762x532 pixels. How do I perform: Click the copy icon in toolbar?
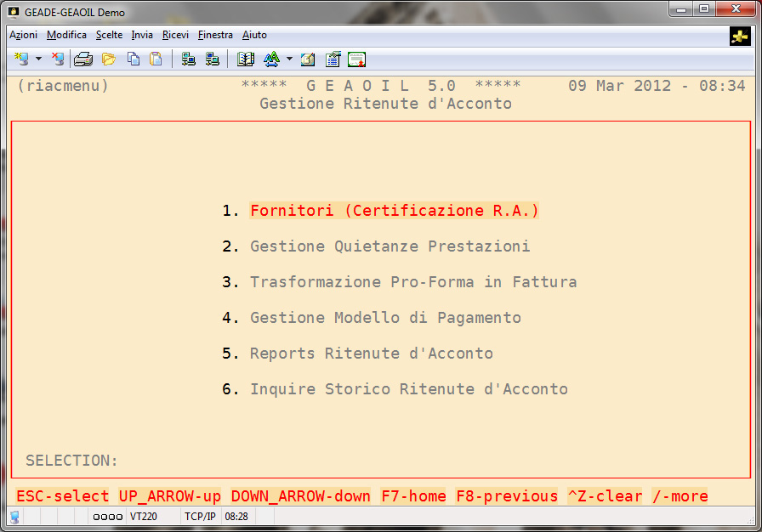tap(134, 59)
